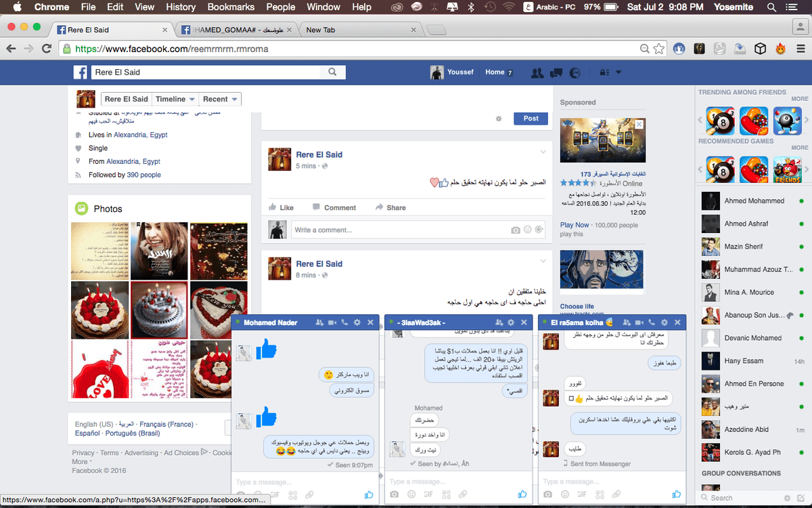Send a thumbs-up like in Mohamed Nader chat
Viewport: 812px width, 508px height.
tap(369, 495)
